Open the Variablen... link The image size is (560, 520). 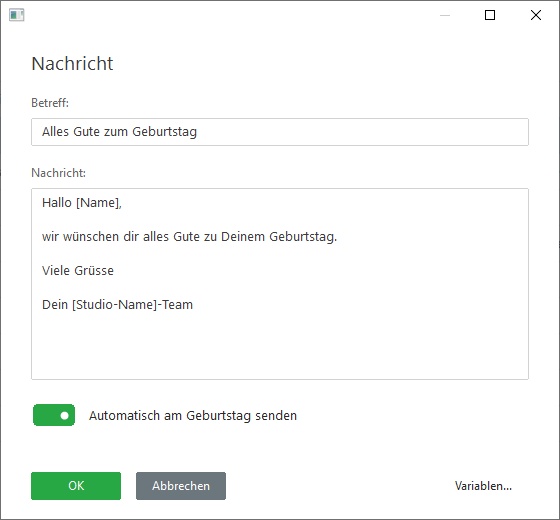tap(483, 486)
